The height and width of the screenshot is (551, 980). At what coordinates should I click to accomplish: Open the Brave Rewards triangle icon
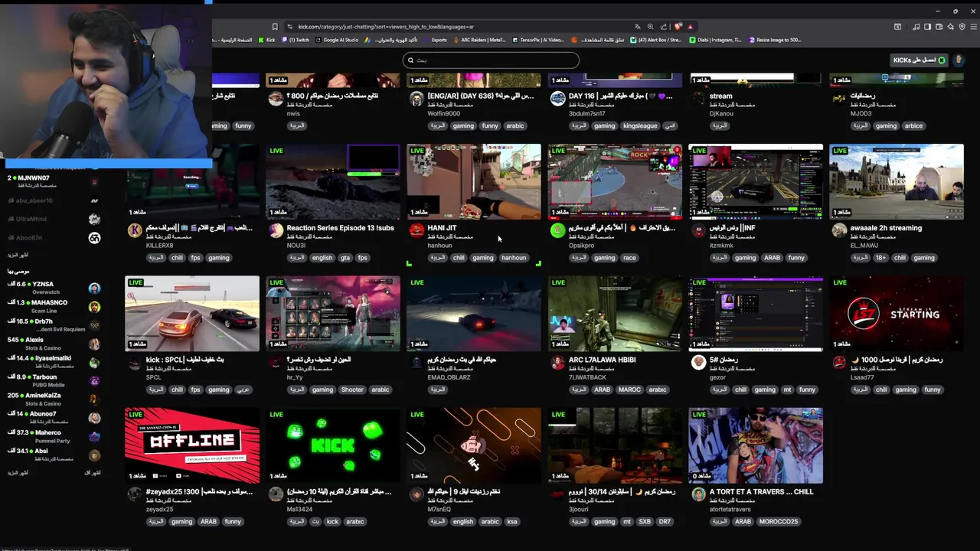tap(691, 27)
